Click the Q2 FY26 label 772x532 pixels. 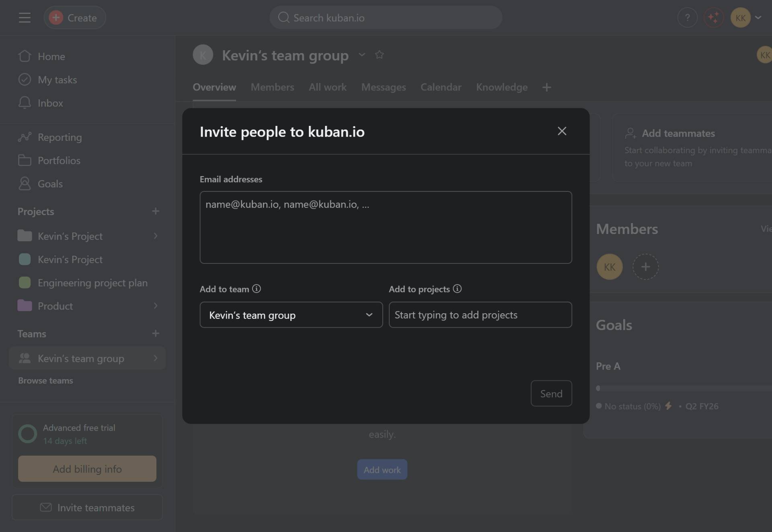click(x=702, y=406)
